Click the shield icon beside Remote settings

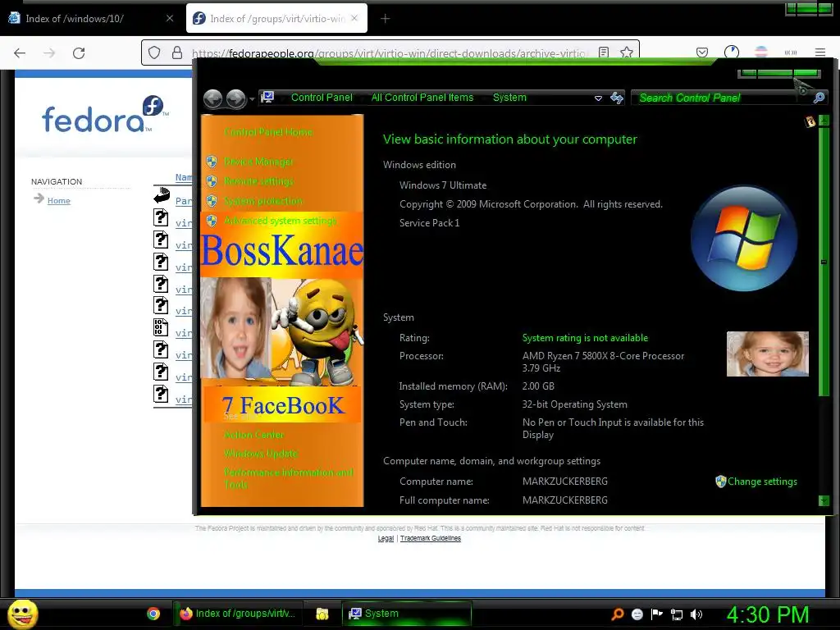212,181
